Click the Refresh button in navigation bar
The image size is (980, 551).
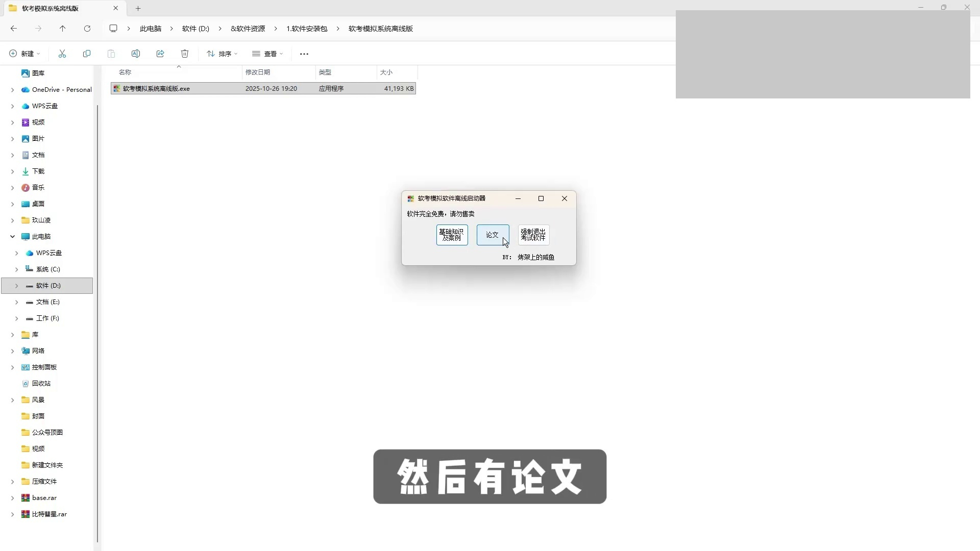[x=87, y=29]
